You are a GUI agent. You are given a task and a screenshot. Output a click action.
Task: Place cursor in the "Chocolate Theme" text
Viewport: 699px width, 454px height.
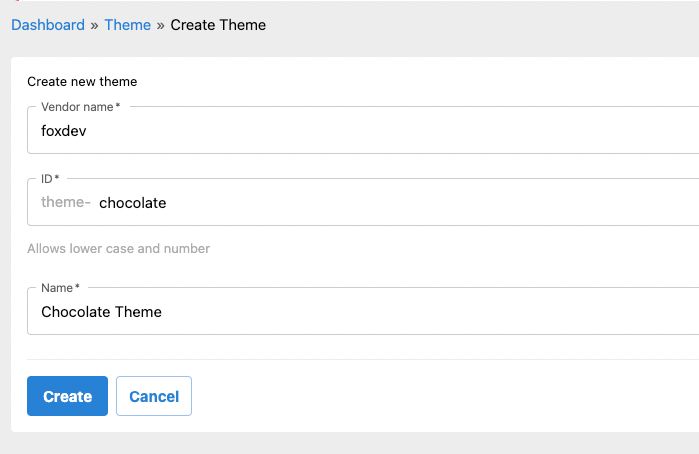101,312
